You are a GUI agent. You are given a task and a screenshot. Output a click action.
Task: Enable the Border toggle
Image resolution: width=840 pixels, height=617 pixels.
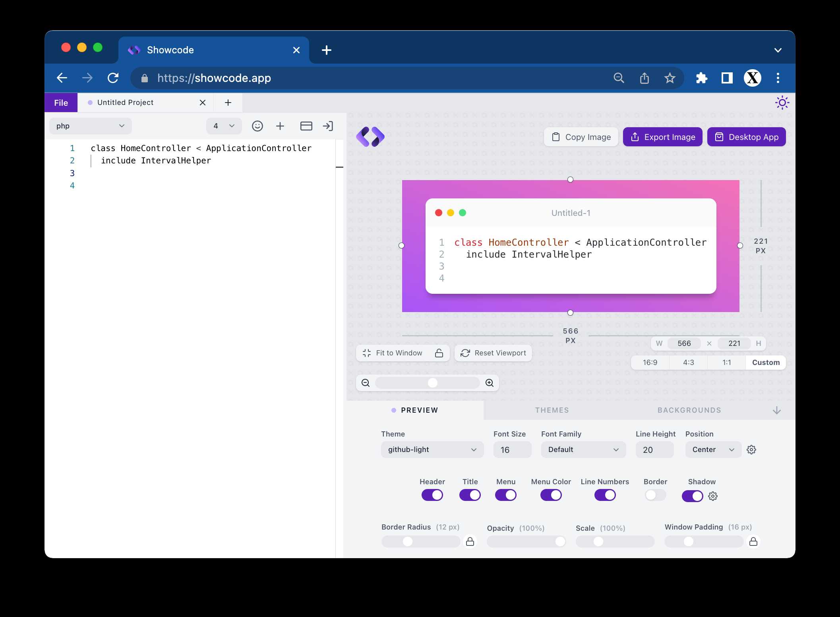click(x=655, y=495)
